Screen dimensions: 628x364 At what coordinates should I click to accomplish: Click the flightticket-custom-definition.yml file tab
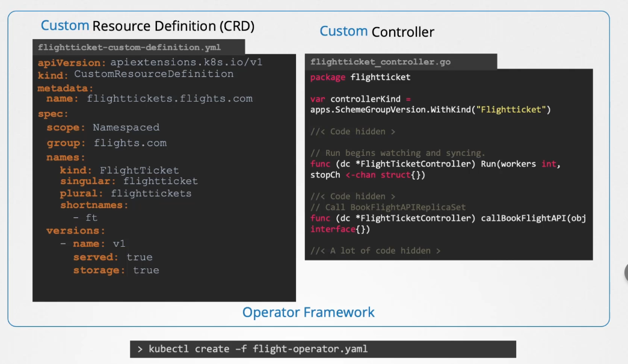[x=129, y=47]
